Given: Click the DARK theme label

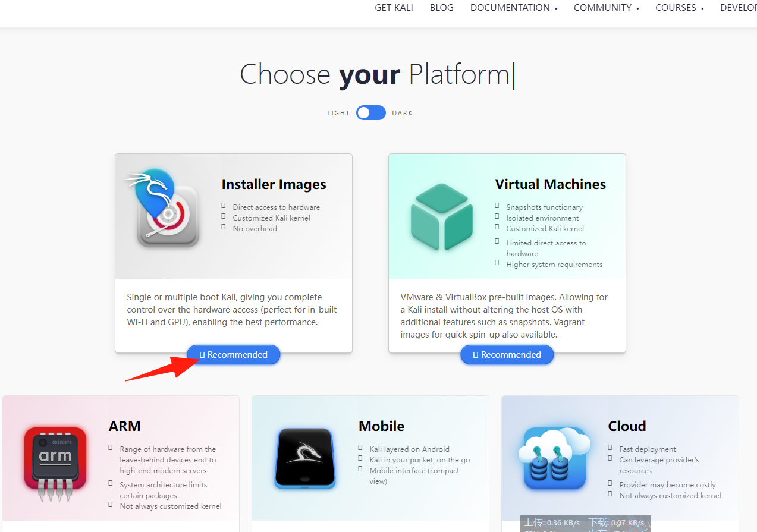Looking at the screenshot, I should coord(402,113).
